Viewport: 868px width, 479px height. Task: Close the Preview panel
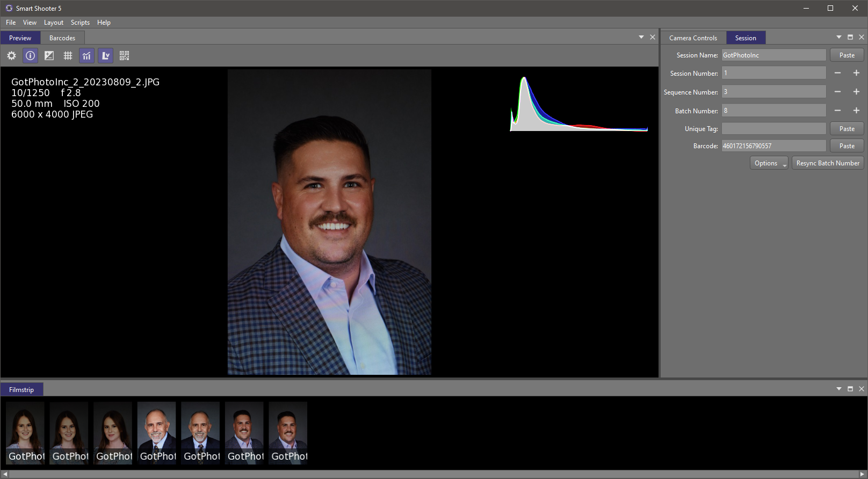[653, 37]
